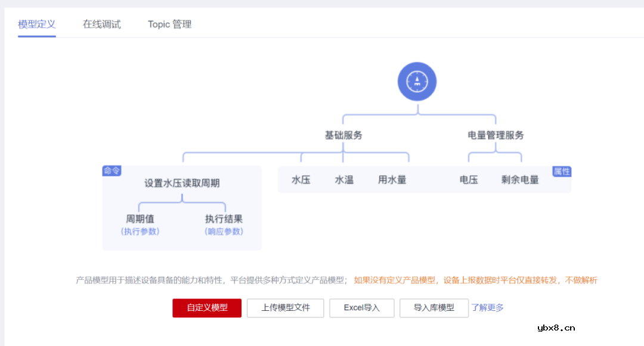Screen dimensions: 644x346
Task: Click the device meter icon at diagram top
Action: 416,81
